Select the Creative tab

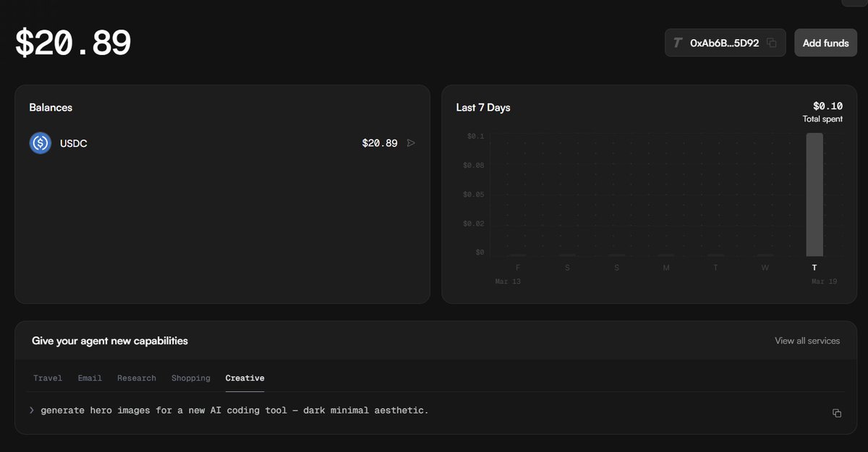[x=245, y=378]
